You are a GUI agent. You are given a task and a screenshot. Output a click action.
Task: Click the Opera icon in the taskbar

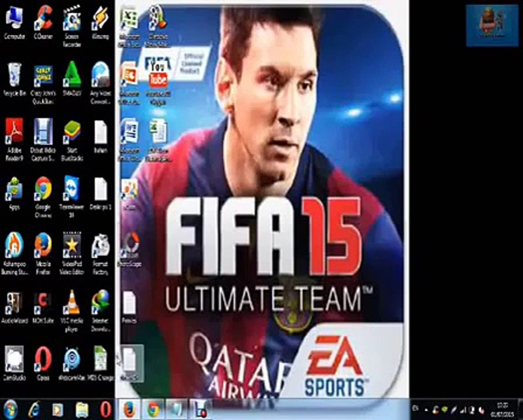point(105,409)
